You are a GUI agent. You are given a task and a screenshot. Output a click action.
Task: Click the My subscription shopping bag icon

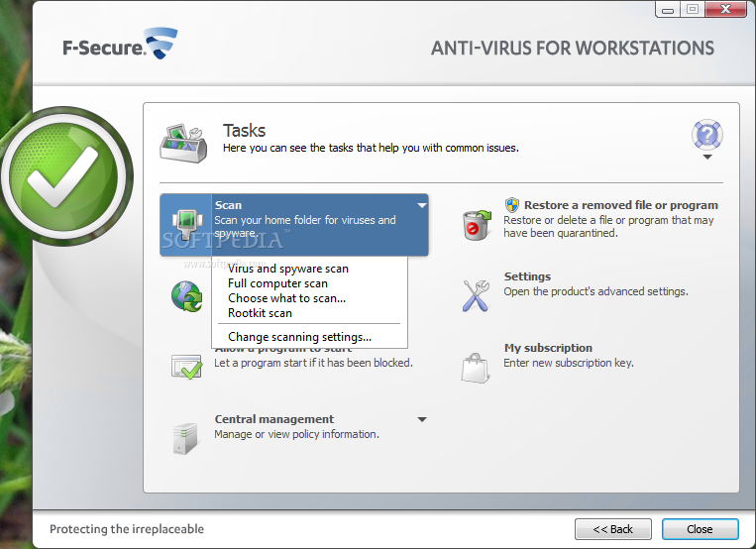coord(476,368)
